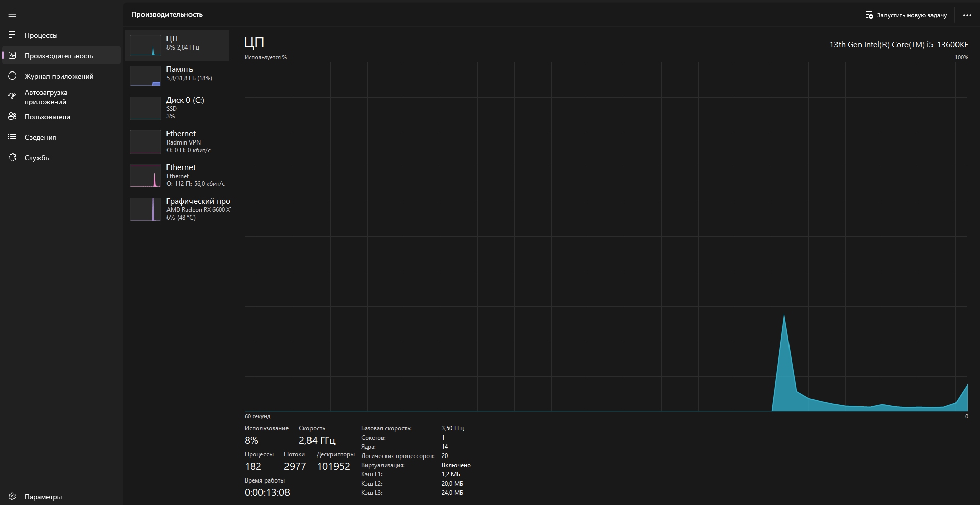Select the Производительность sidebar icon
This screenshot has width=980, height=505.
coord(13,56)
